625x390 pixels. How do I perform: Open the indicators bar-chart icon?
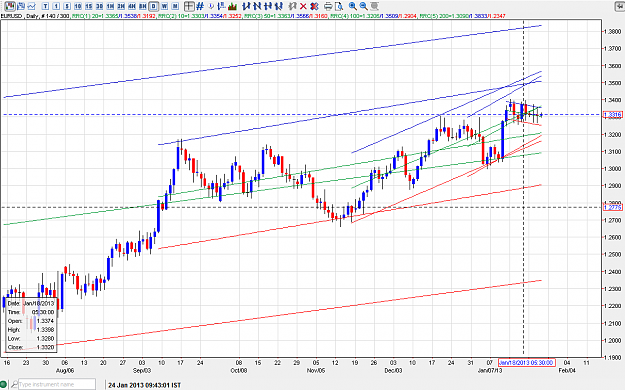pyautogui.click(x=232, y=6)
